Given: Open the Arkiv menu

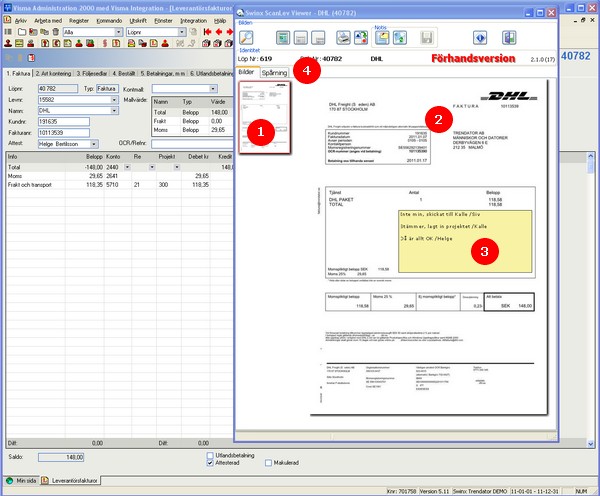Looking at the screenshot, I should [x=21, y=20].
